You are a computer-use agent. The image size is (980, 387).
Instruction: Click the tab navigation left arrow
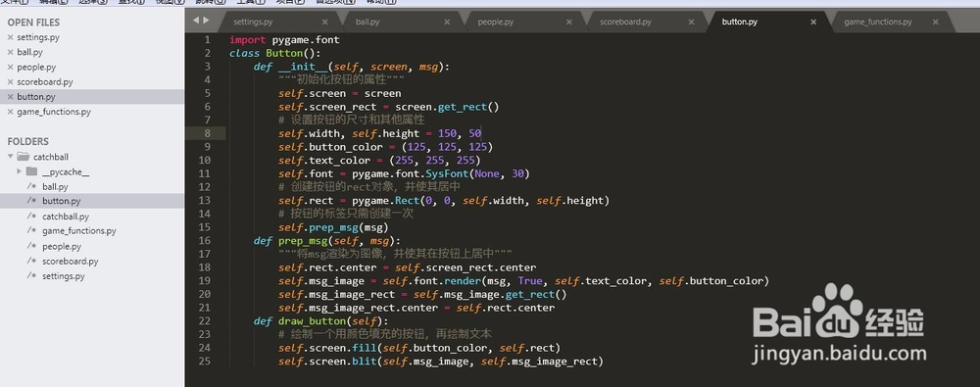[196, 20]
